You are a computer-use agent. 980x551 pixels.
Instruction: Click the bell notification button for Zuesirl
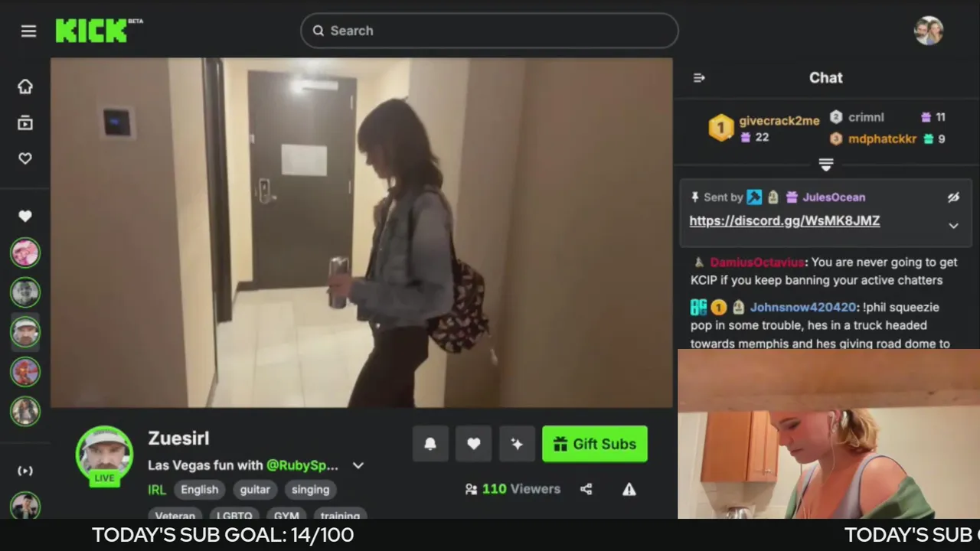(430, 444)
